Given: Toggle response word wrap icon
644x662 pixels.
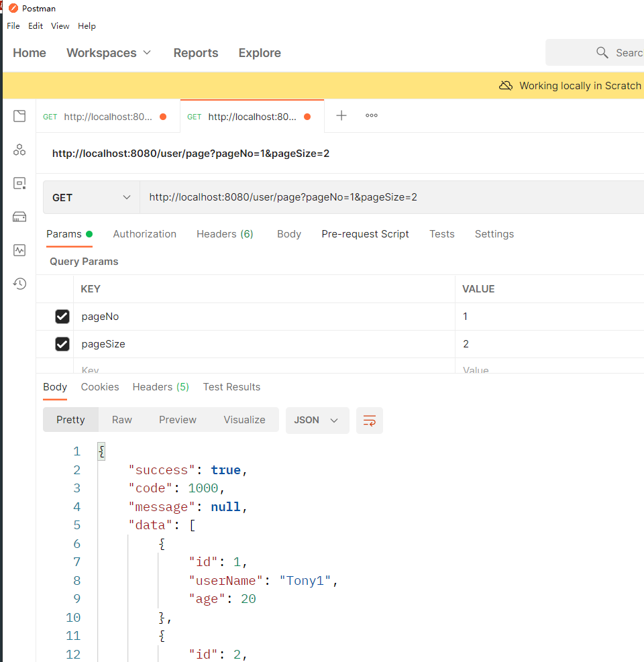Looking at the screenshot, I should click(x=370, y=421).
